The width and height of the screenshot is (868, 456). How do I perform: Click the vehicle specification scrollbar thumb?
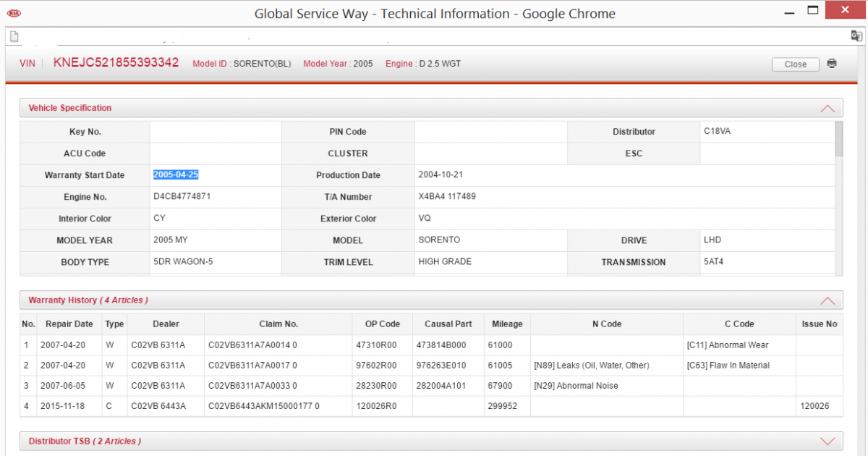839,139
